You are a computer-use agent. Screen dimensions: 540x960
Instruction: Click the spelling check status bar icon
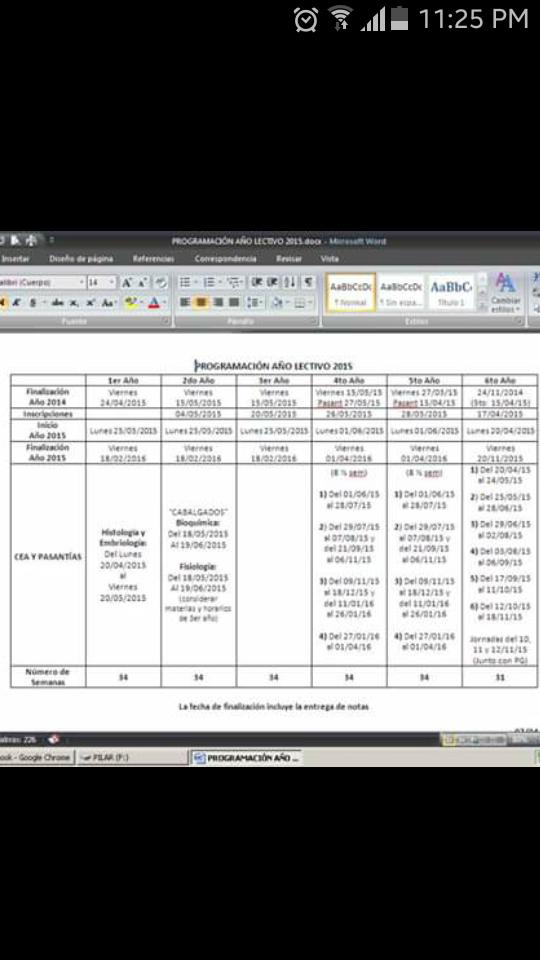point(53,740)
